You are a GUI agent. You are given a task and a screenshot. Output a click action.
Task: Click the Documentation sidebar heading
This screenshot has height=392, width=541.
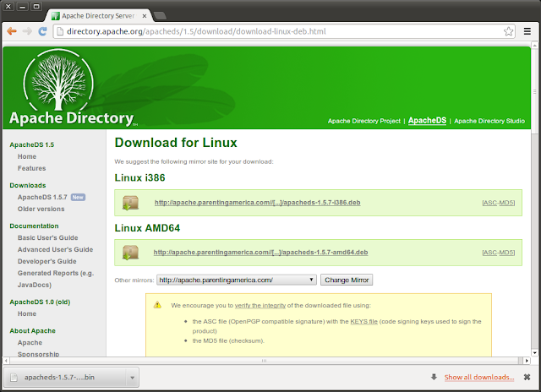click(x=34, y=226)
